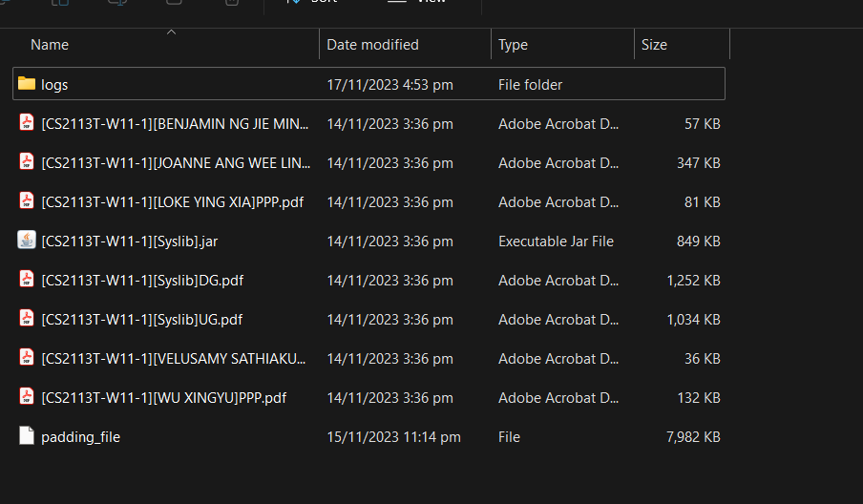Image resolution: width=863 pixels, height=504 pixels.
Task: Click the '36 KB' size value
Action: 703,358
